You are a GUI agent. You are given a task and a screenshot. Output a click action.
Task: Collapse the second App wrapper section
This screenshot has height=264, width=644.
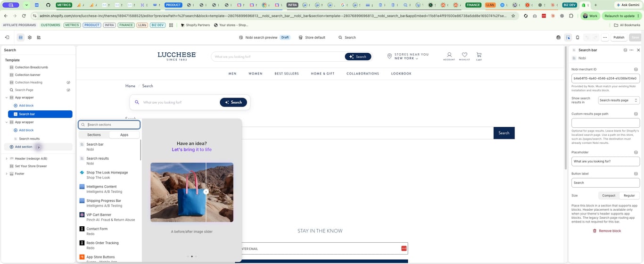pyautogui.click(x=7, y=122)
